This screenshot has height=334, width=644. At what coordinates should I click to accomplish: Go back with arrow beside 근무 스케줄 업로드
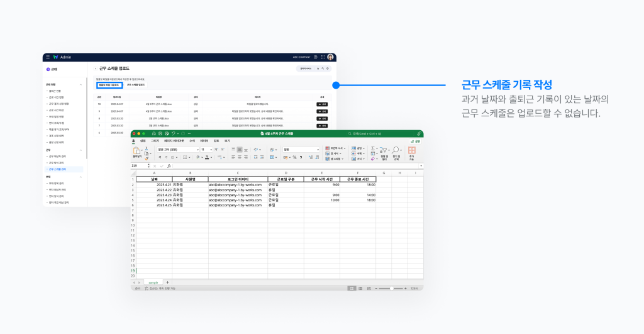96,69
